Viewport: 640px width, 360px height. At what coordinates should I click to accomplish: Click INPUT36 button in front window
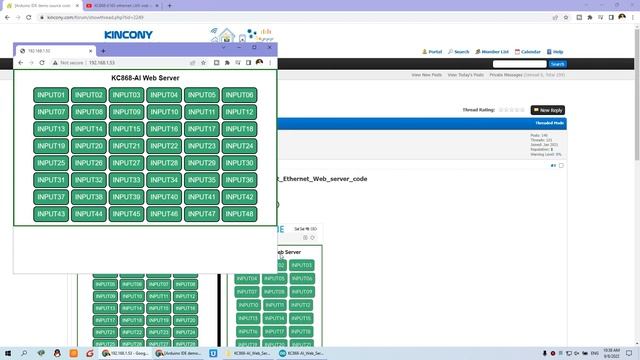click(x=239, y=180)
